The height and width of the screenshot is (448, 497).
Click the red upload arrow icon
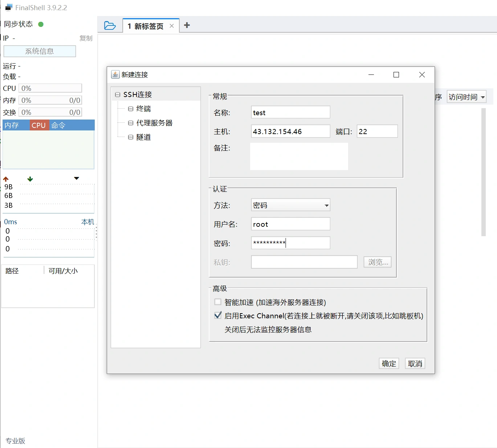pos(6,179)
